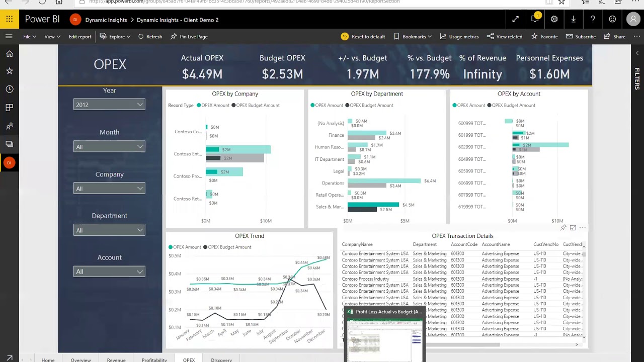Click the browser favorites star icon
This screenshot has height=362, width=644.
[x=561, y=2]
